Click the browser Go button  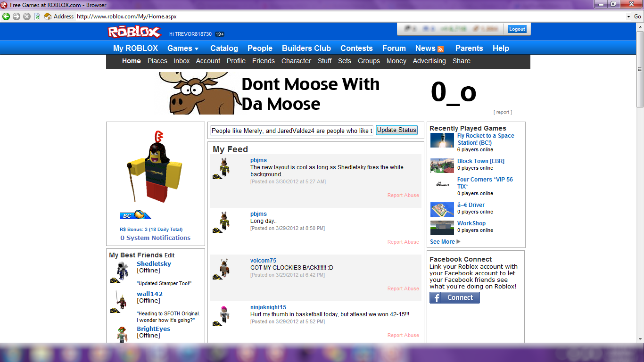click(x=637, y=16)
